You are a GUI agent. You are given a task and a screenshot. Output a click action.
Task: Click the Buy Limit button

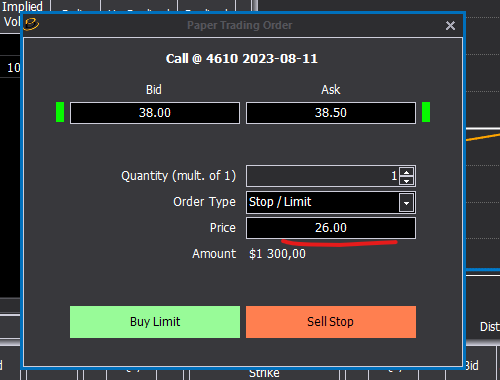[155, 322]
